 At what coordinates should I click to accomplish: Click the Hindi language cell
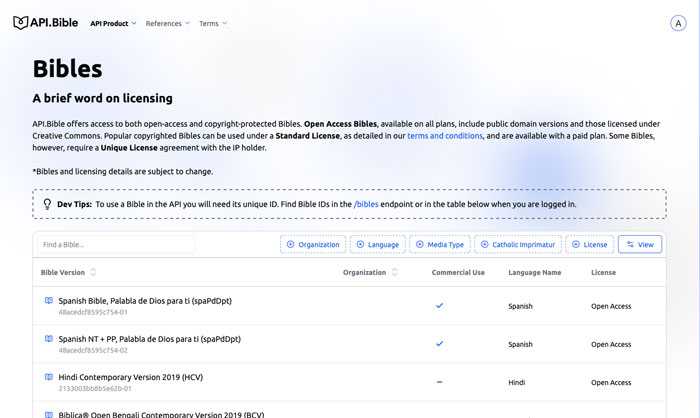(517, 383)
